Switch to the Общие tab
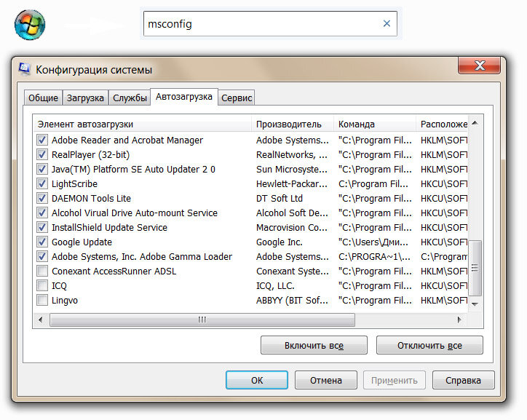527x420 pixels. coord(43,98)
